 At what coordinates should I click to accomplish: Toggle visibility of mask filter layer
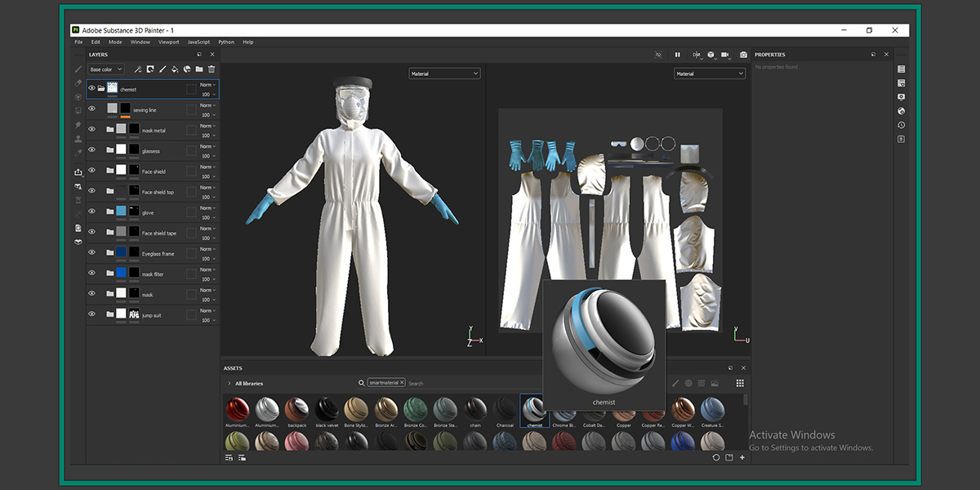[91, 274]
